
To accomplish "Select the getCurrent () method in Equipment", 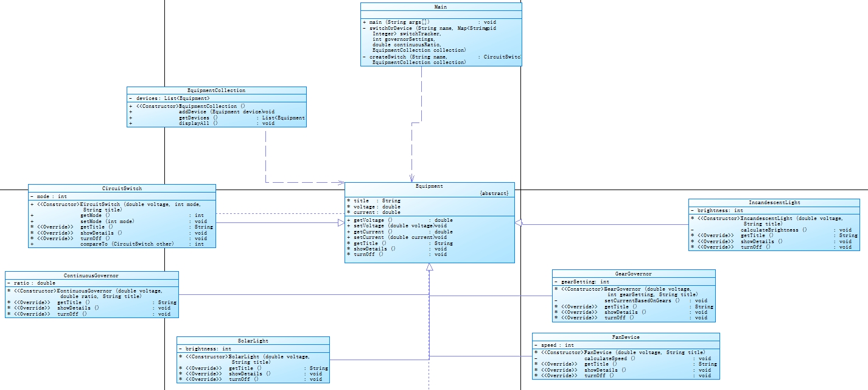I will click(x=399, y=232).
